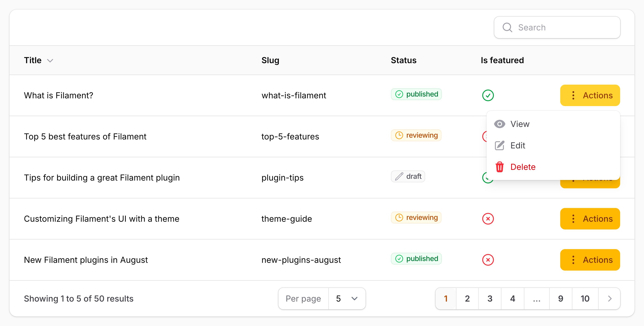Click the eye icon beside View
This screenshot has height=326, width=644.
(x=499, y=124)
